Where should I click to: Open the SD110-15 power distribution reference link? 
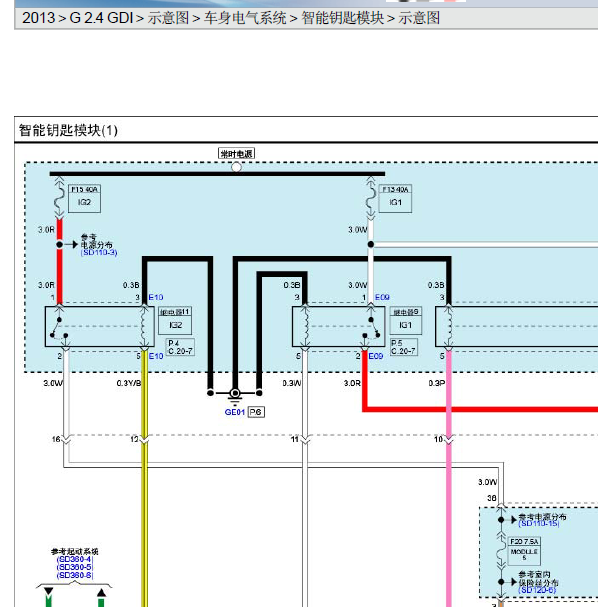539,523
